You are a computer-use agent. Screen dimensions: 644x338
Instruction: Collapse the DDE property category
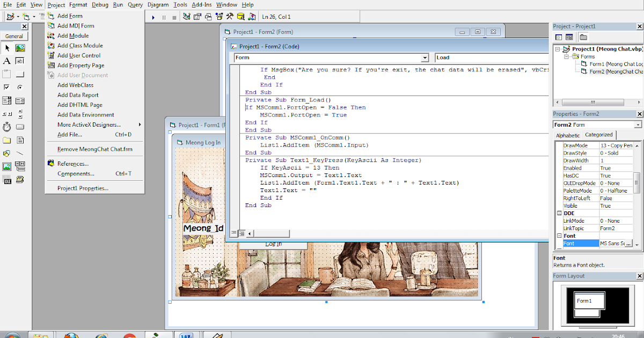tap(559, 214)
